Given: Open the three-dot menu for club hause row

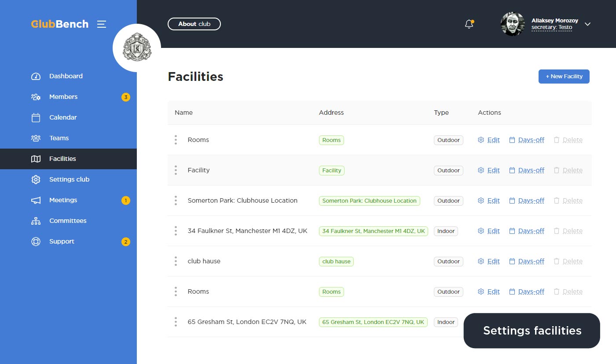Looking at the screenshot, I should click(176, 261).
